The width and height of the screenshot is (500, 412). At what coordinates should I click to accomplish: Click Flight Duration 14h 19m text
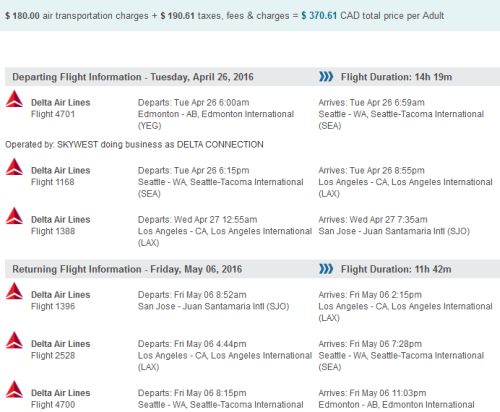[x=396, y=77]
